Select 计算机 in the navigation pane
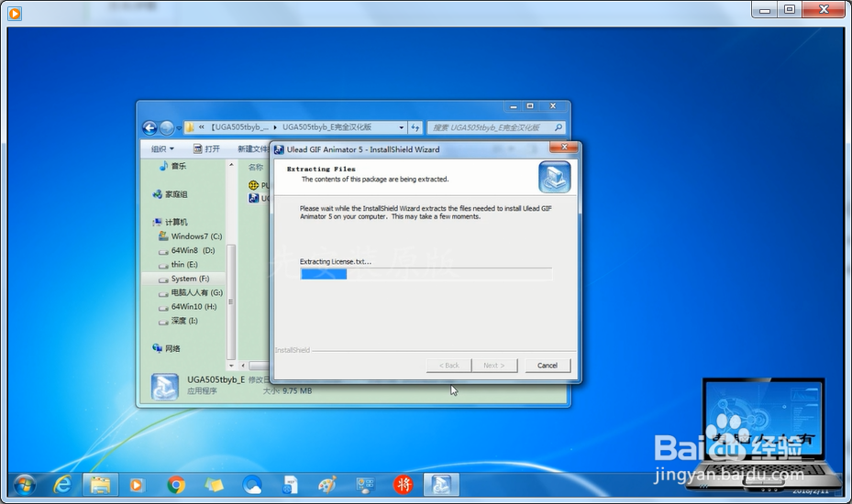852x504 pixels. [x=176, y=222]
